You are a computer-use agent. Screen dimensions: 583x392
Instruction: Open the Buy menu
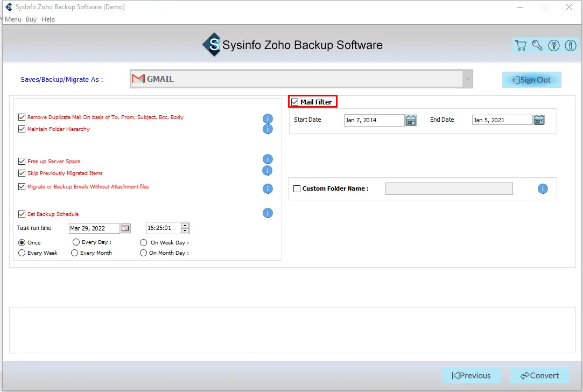pyautogui.click(x=31, y=19)
